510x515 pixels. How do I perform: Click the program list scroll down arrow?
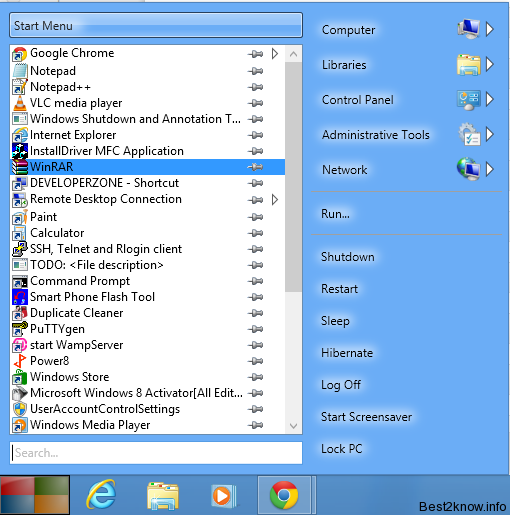294,426
